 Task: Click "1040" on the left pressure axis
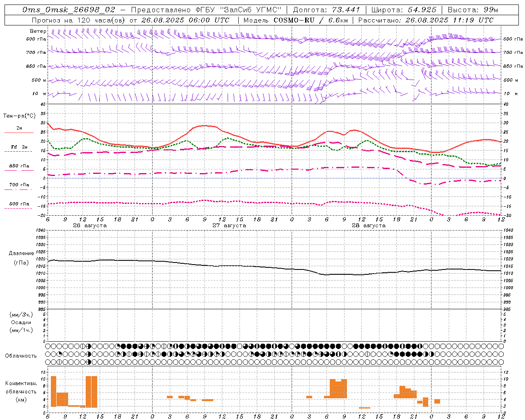[41, 231]
